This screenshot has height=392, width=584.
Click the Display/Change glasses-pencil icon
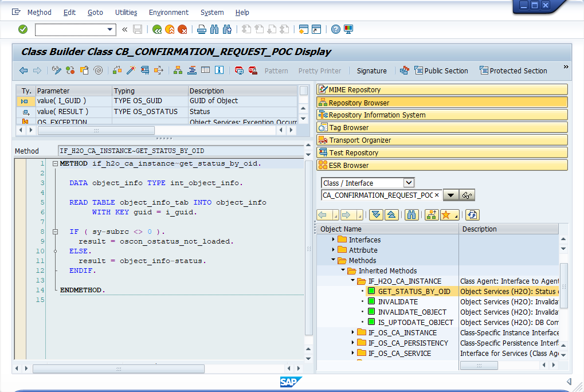tap(57, 70)
